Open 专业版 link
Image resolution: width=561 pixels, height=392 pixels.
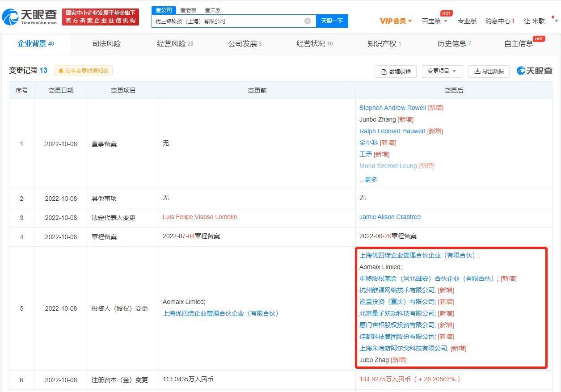[467, 21]
